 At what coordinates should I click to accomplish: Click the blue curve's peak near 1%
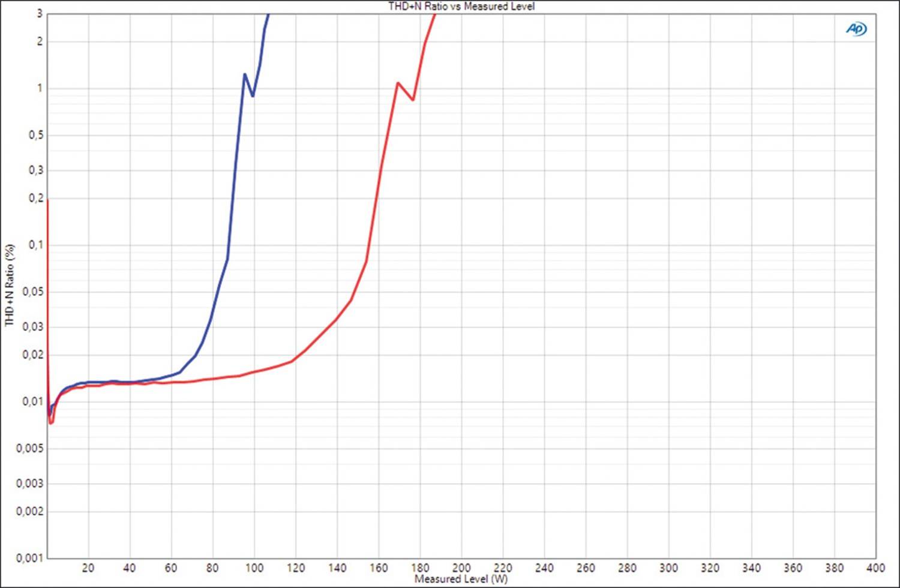click(245, 74)
